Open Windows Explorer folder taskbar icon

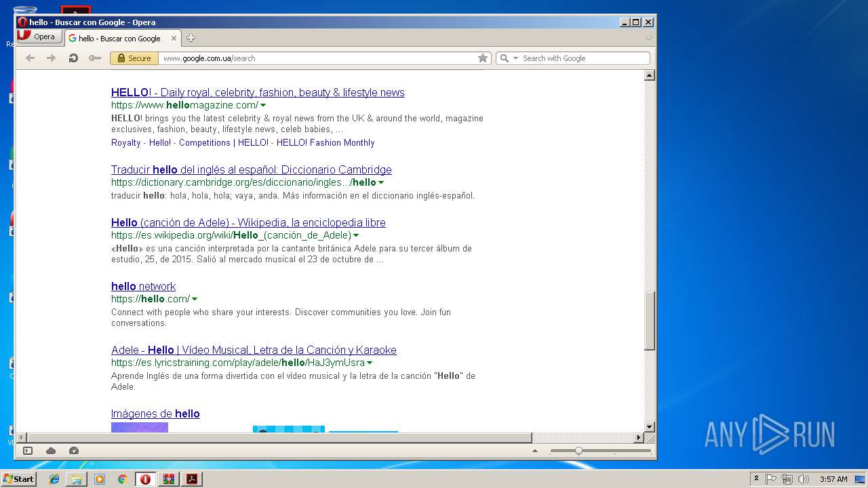point(77,479)
